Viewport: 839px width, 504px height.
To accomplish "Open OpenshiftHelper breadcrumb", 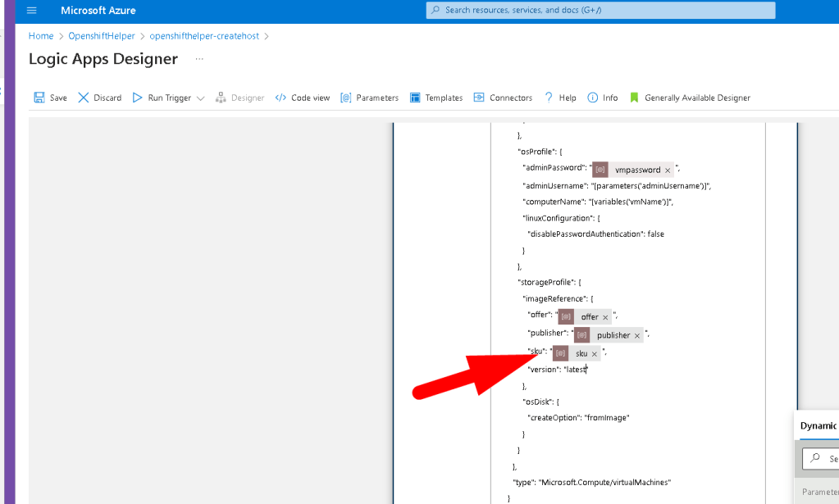I will click(x=102, y=36).
